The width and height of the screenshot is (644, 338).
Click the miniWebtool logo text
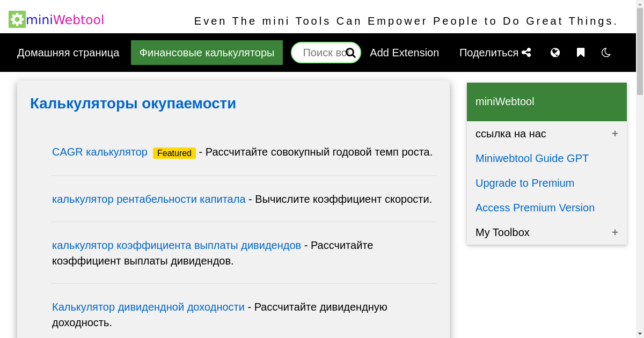click(65, 20)
